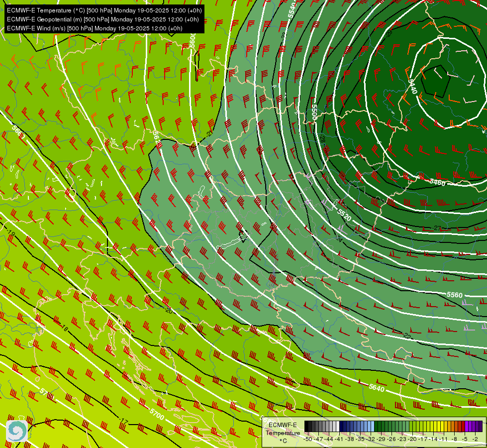This screenshot has width=487, height=448.
Task: Click the swirl logo icon at bottom-left
Action: (17, 431)
